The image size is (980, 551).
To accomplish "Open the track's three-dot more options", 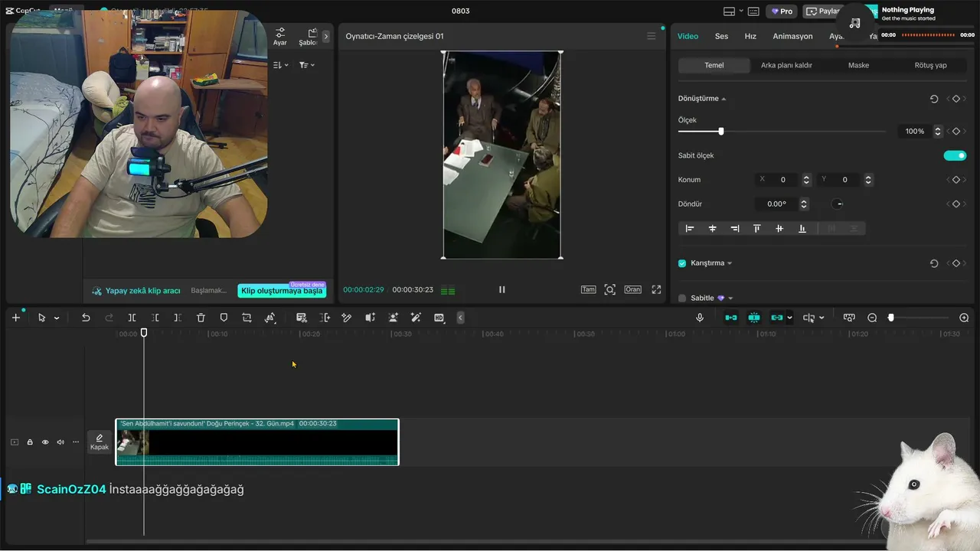I will (x=75, y=442).
